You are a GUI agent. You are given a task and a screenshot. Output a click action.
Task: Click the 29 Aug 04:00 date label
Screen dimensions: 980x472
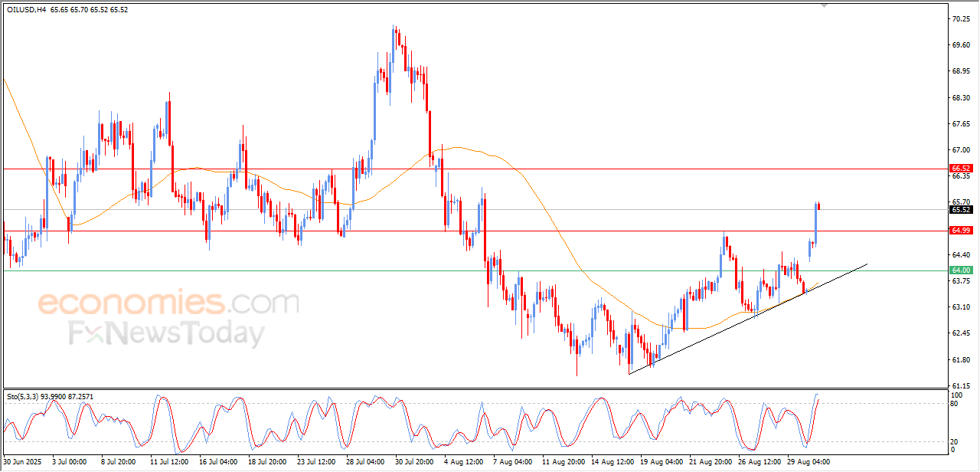(x=808, y=463)
